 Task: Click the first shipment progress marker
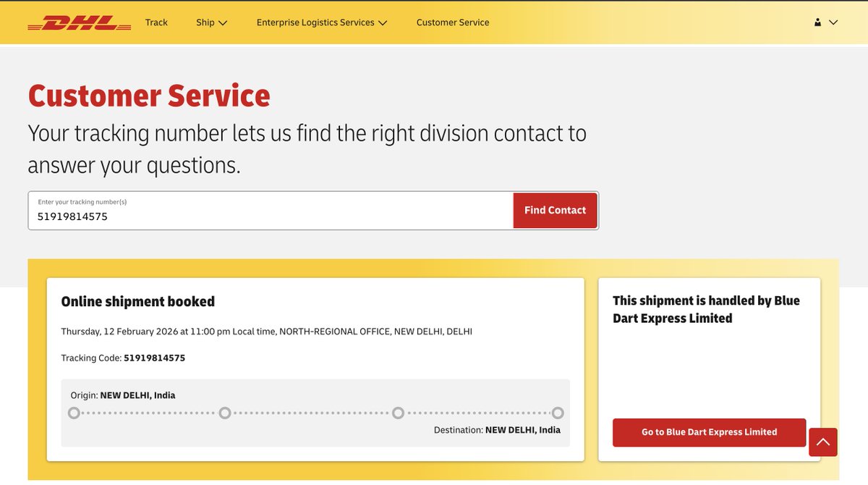click(x=74, y=413)
